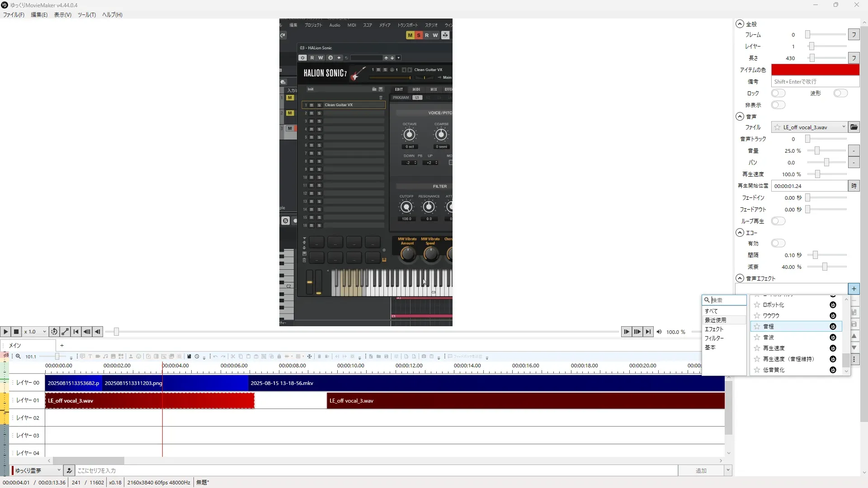
Task: Open folder icon beside LE_off vocal_3.wav
Action: click(854, 127)
